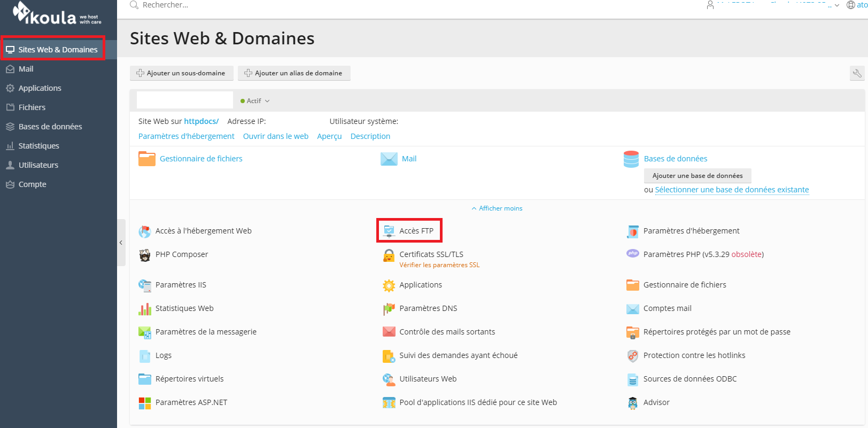
Task: Collapse tools with Afficher moins
Action: click(497, 208)
